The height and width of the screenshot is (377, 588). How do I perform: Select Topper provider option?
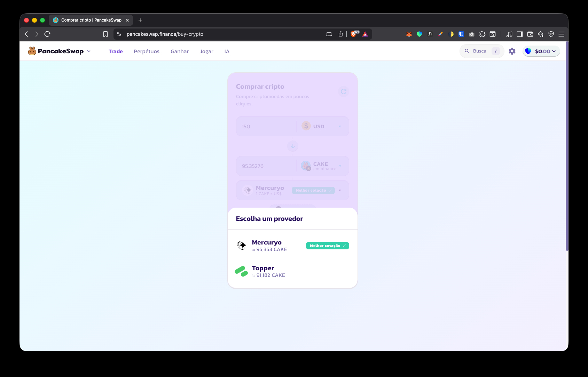[x=292, y=271]
